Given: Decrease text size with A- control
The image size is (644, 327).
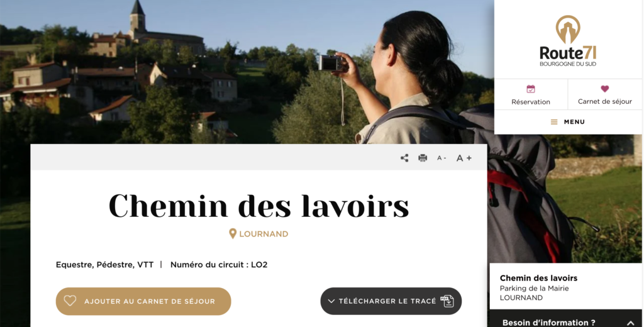Looking at the screenshot, I should pos(441,158).
